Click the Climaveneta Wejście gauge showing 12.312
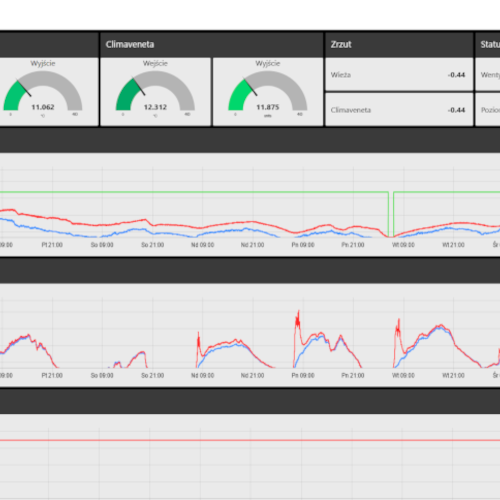This screenshot has width=500, height=500. [x=155, y=92]
